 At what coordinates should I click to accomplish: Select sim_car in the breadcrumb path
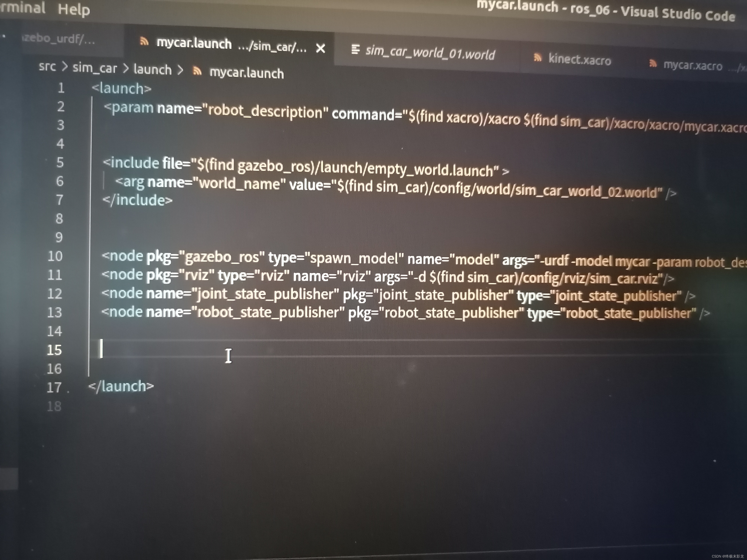pos(95,68)
